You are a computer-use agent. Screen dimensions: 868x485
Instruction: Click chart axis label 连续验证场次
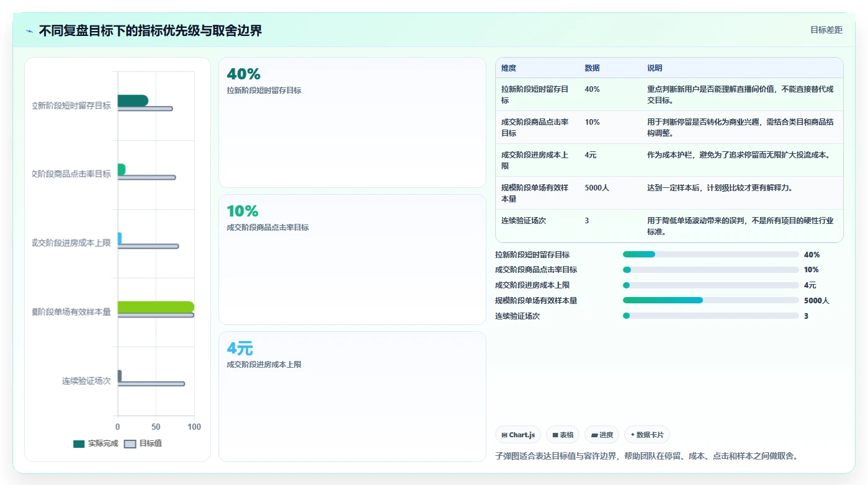point(86,381)
